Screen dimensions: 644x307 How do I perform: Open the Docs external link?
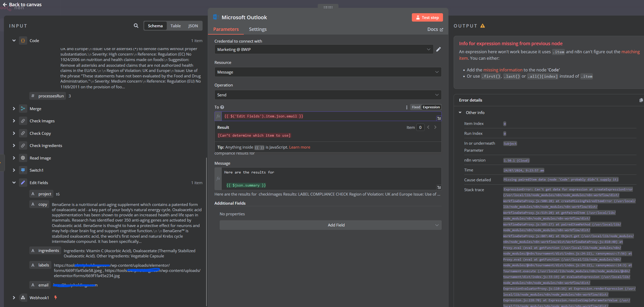pyautogui.click(x=435, y=29)
